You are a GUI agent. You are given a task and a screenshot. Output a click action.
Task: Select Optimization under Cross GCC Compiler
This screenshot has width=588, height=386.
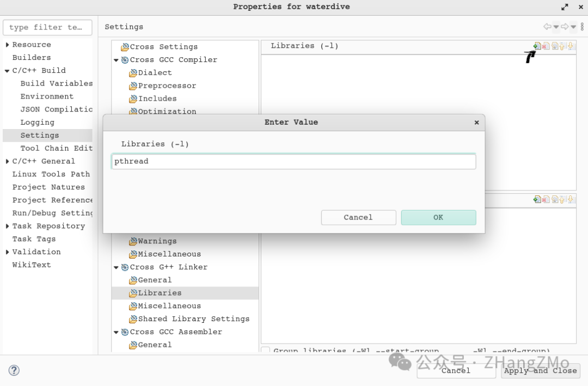(x=167, y=112)
